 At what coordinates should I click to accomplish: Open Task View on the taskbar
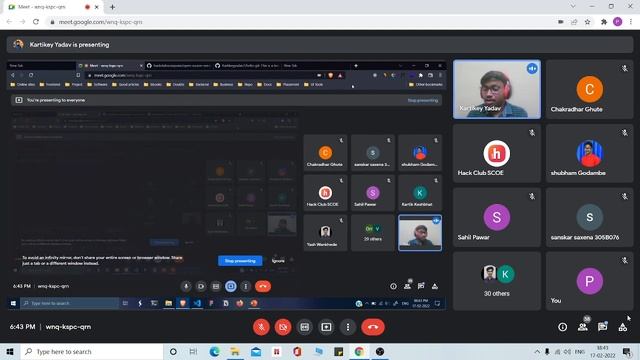[x=193, y=351]
